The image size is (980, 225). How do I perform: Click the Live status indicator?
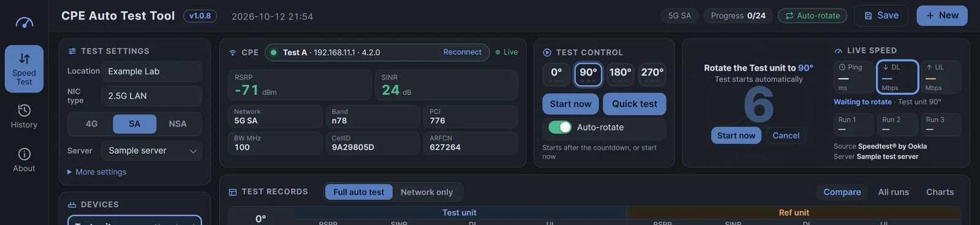507,52
